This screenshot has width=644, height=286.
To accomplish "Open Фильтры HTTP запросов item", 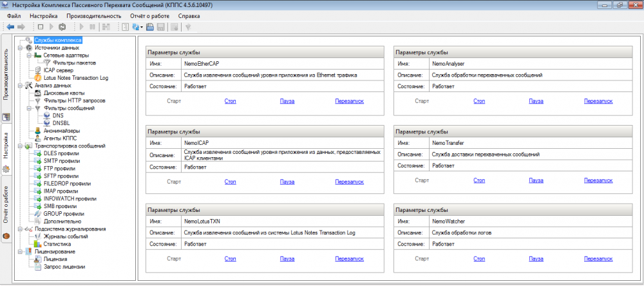I will pyautogui.click(x=74, y=100).
